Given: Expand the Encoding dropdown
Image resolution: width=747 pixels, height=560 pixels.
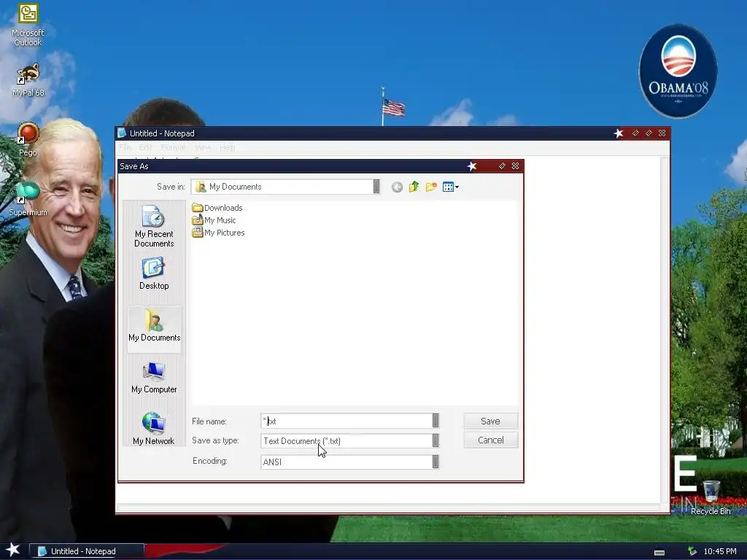Looking at the screenshot, I should [436, 462].
